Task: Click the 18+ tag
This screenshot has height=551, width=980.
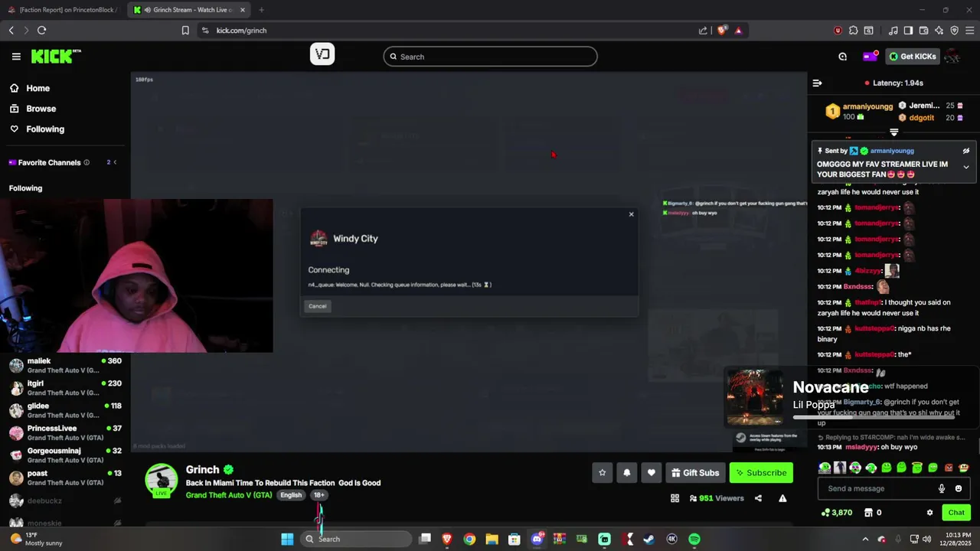Action: 318,495
